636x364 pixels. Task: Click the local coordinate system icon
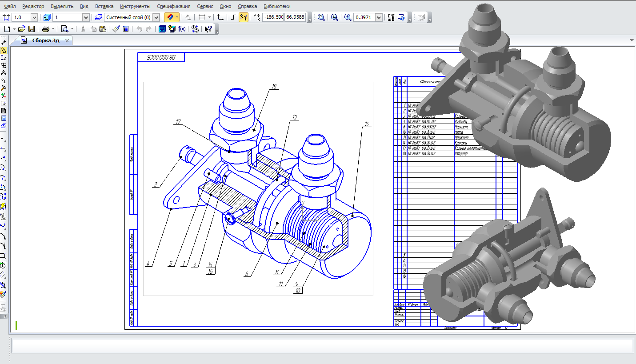pyautogui.click(x=220, y=17)
